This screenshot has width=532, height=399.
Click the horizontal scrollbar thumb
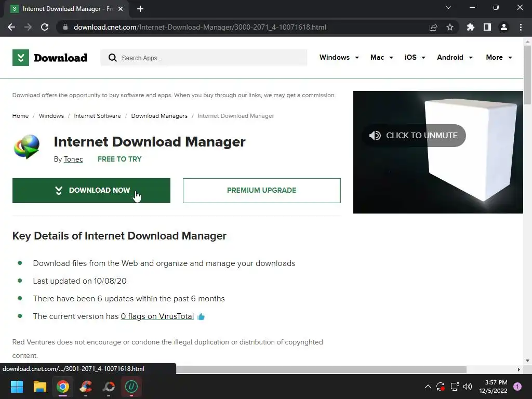tap(321, 369)
